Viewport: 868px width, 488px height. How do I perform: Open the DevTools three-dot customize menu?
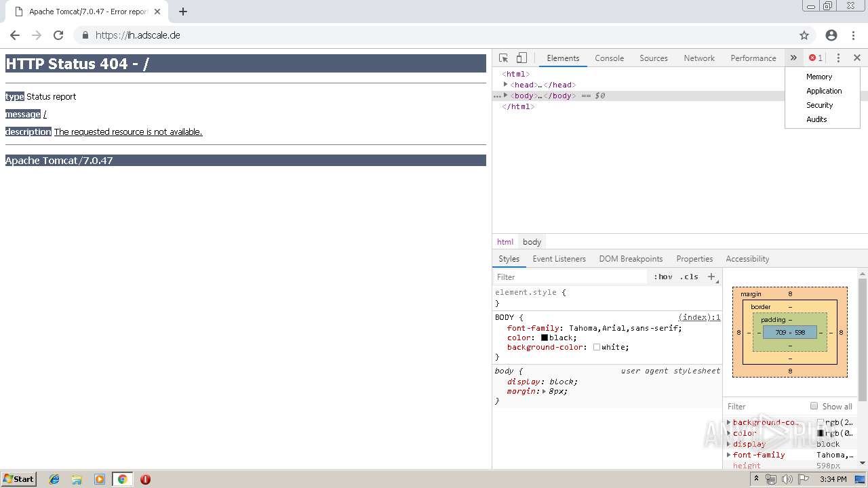click(838, 58)
